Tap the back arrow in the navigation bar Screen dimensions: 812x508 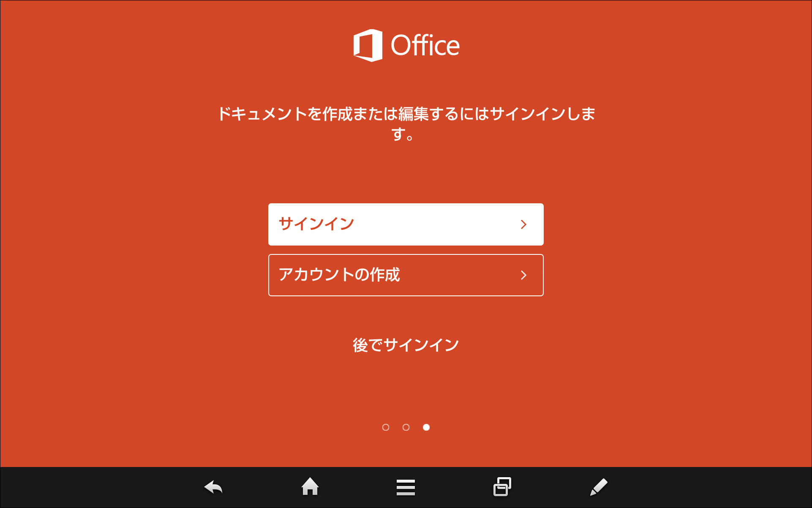(213, 487)
